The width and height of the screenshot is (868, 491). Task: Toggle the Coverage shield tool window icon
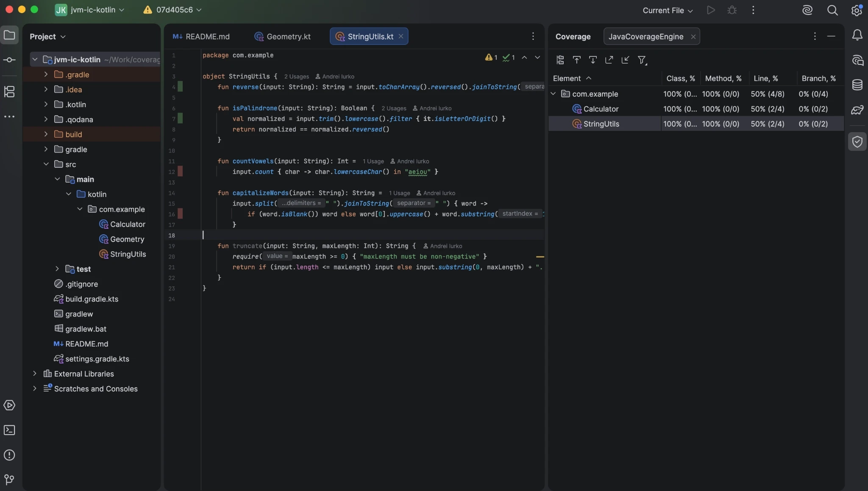857,141
